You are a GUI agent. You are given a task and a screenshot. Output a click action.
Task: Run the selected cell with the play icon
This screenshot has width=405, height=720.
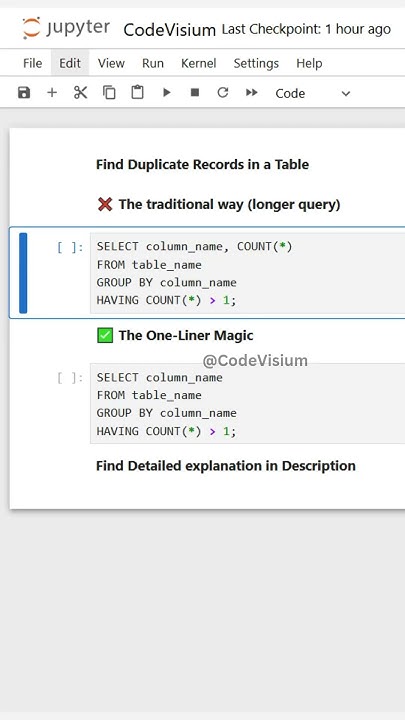pos(167,93)
